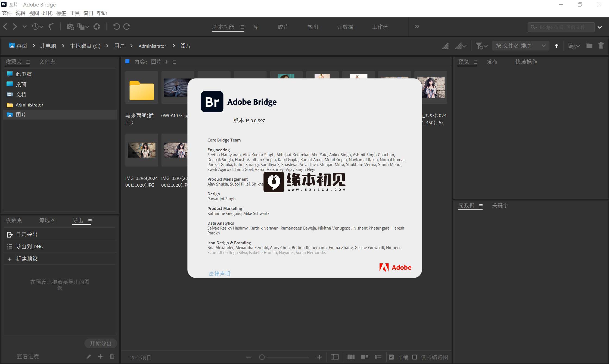609x364 pixels.
Task: Click the thumbnail quality icon
Action: click(x=445, y=46)
